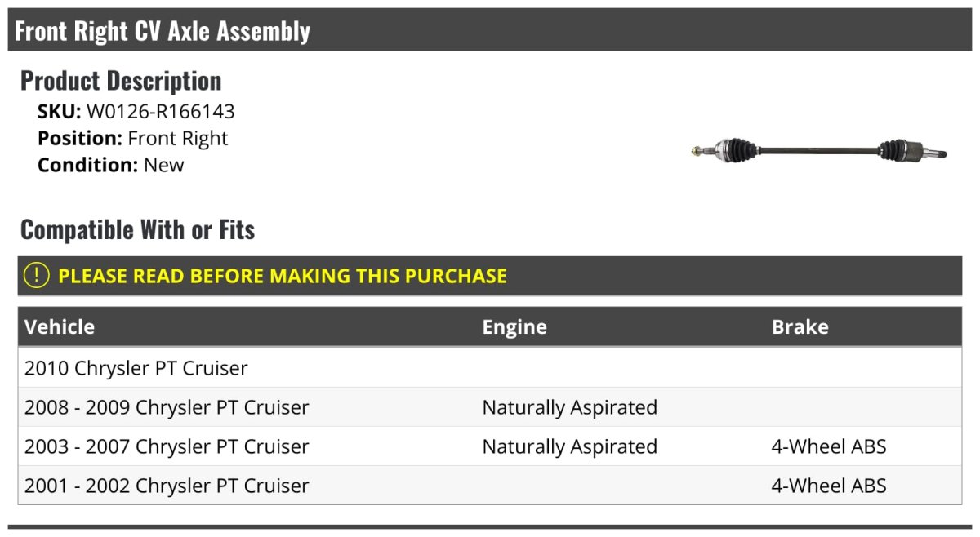Screen dimensions: 980x537
Task: Click the "Please read before making this purchase" banner text
Action: [283, 276]
